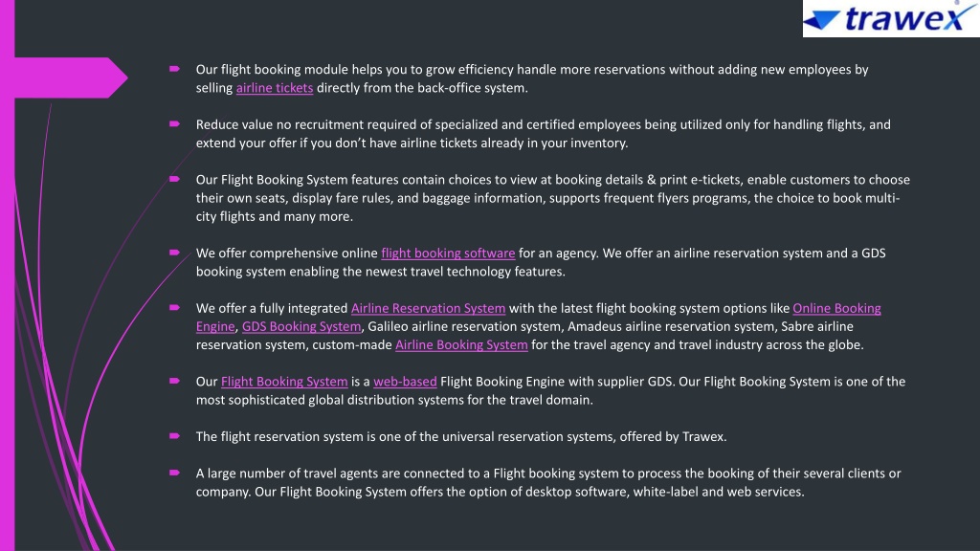Open the Online Booking Engine link

click(x=836, y=308)
